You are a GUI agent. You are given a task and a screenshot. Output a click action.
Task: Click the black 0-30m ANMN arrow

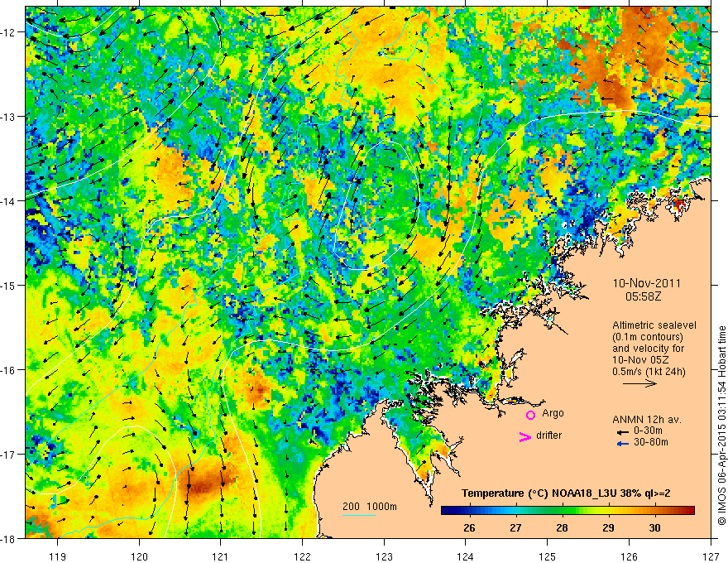click(x=622, y=432)
